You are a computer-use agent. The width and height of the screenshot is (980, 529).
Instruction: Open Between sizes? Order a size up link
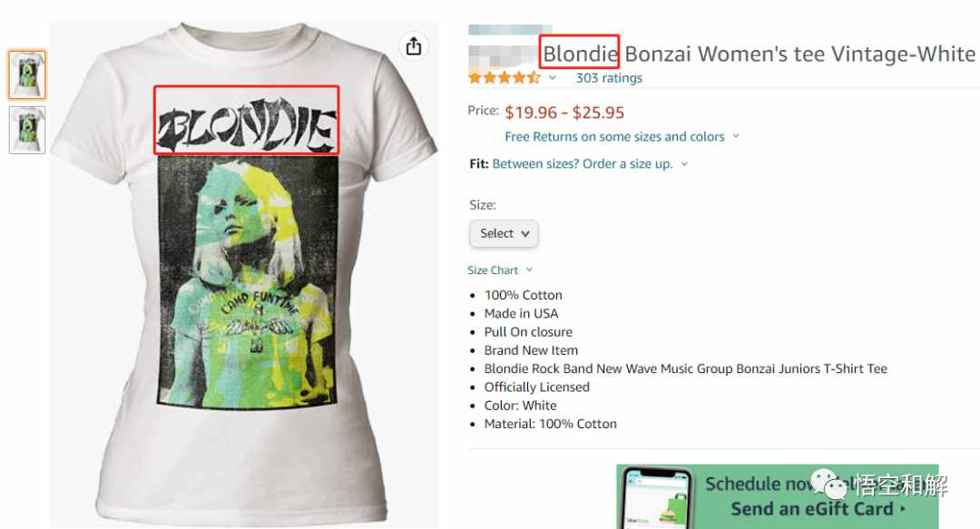pos(583,164)
